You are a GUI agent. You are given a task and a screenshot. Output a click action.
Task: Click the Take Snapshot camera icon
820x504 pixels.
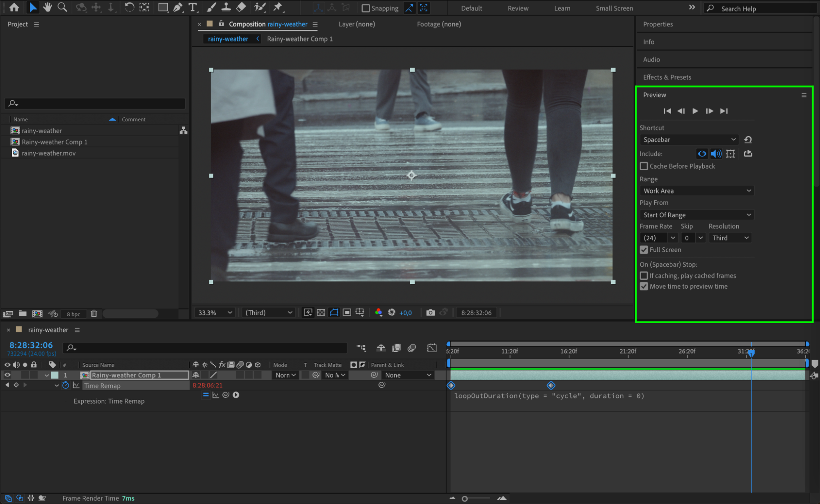coord(430,312)
